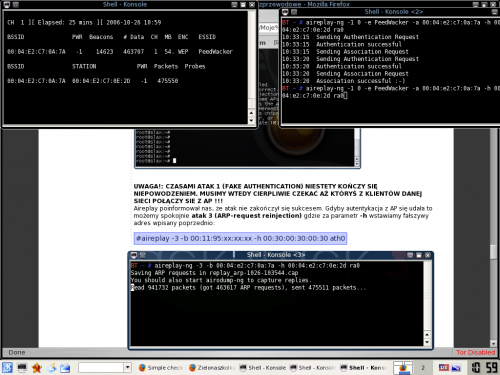Open window menu icon of Konsole <3>
This screenshot has width=500, height=375.
134,255
